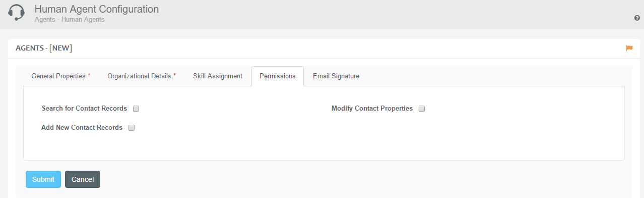Image resolution: width=644 pixels, height=198 pixels.
Task: Check the Add New Contact Records box
Action: [x=132, y=128]
